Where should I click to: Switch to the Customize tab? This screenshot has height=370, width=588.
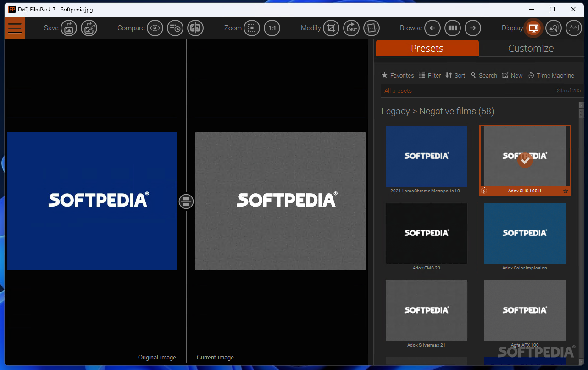point(531,48)
